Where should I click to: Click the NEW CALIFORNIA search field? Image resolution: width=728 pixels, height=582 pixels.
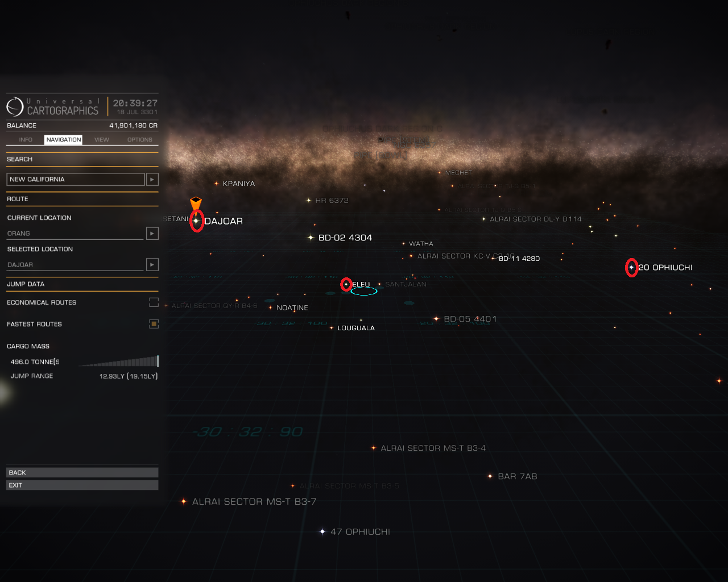[76, 180]
